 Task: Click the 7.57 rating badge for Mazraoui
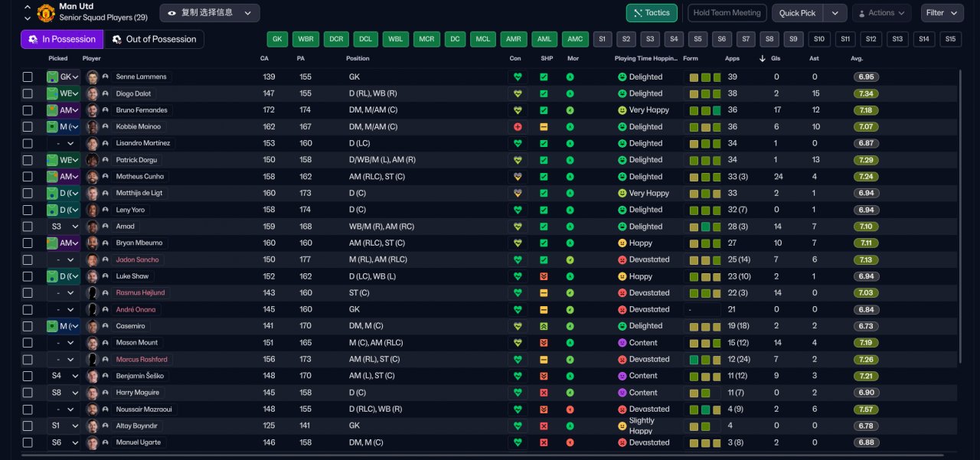[x=867, y=409]
